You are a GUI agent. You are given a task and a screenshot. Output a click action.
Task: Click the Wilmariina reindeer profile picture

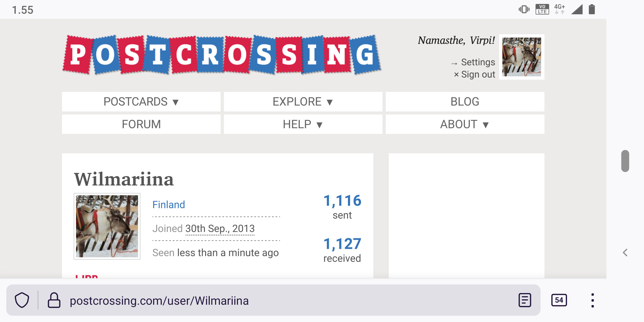(x=107, y=226)
